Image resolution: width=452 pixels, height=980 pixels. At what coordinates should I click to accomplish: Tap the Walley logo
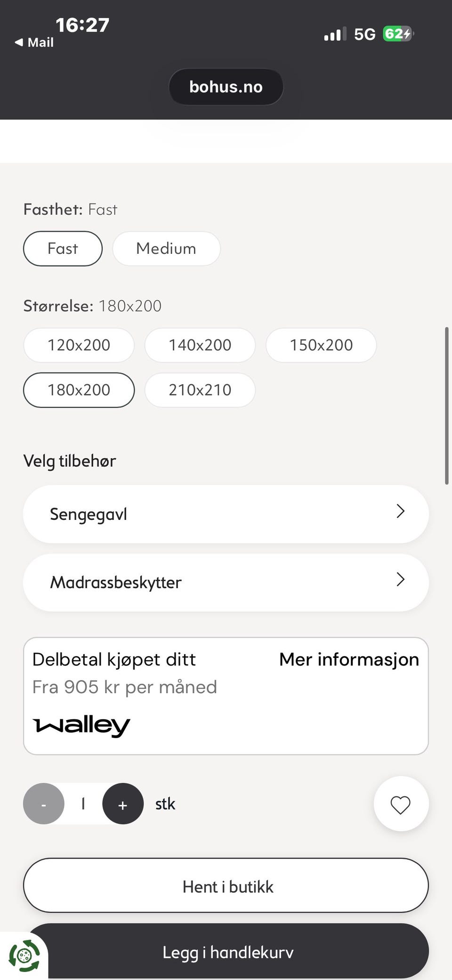coord(81,726)
